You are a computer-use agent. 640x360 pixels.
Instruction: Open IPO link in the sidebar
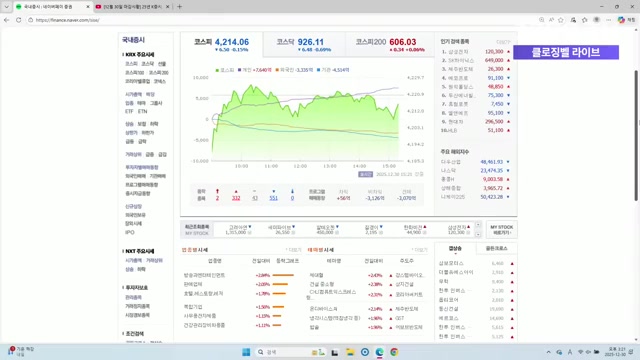[x=129, y=232]
